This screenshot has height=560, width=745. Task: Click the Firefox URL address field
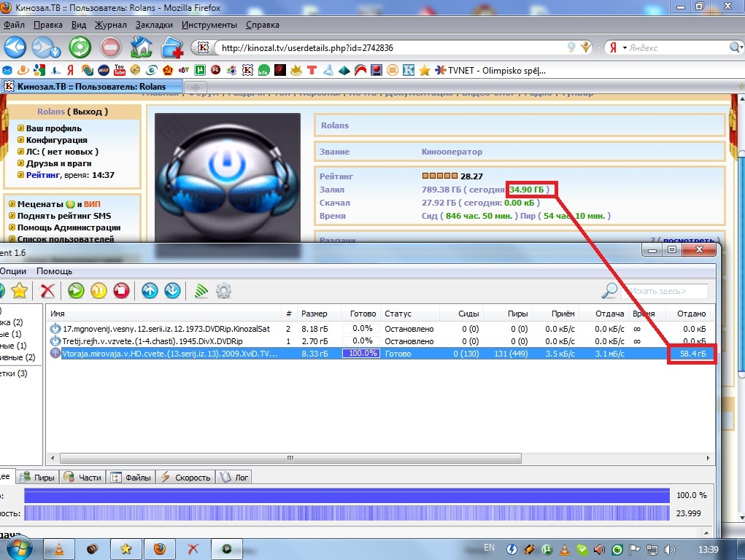coord(390,47)
